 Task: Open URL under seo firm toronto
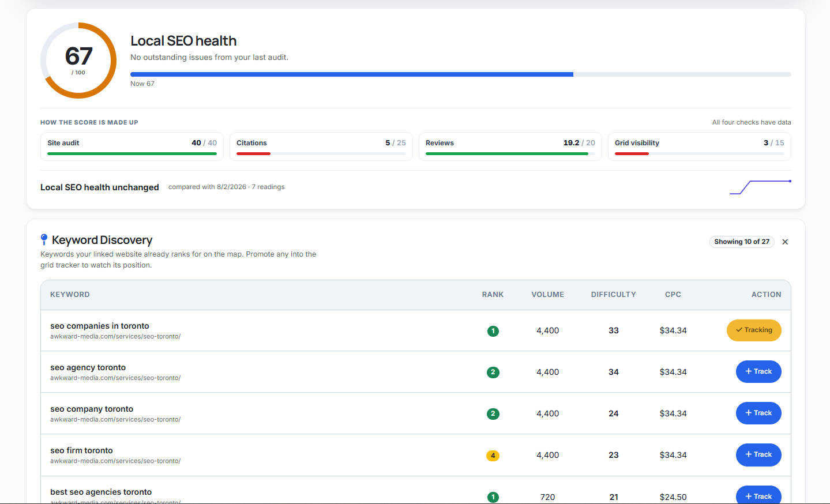[115, 461]
